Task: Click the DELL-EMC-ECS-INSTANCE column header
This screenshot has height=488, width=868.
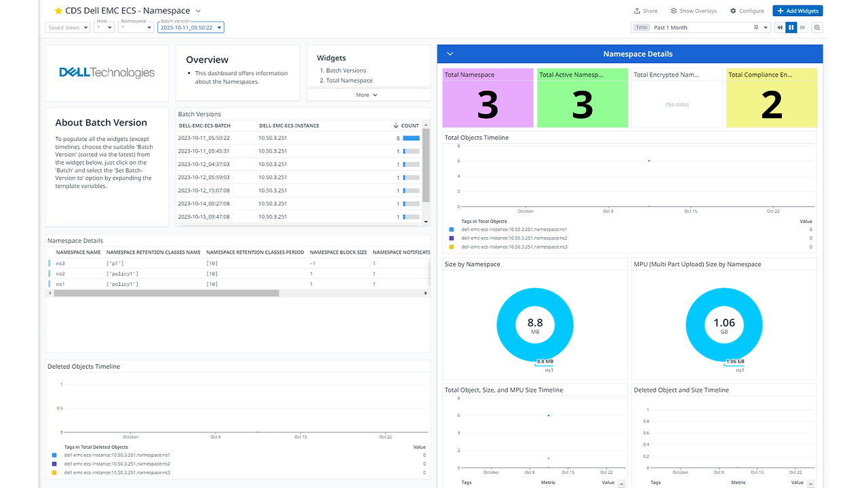Action: tap(289, 125)
